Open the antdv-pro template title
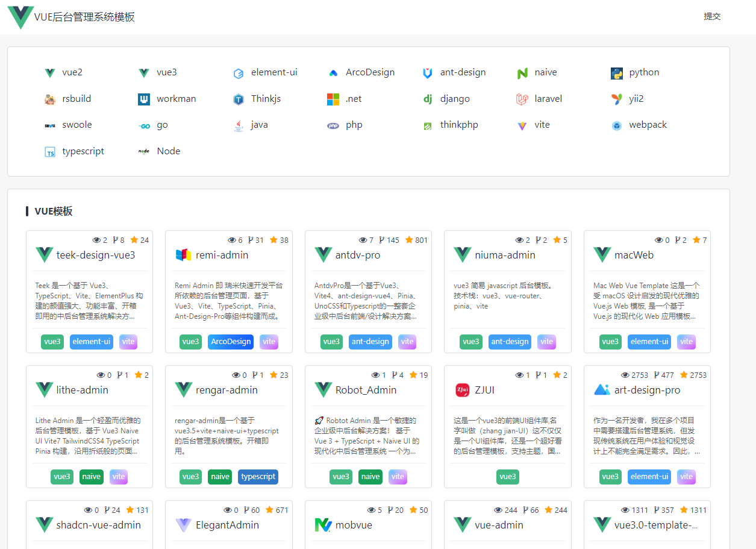756x549 pixels. click(358, 255)
